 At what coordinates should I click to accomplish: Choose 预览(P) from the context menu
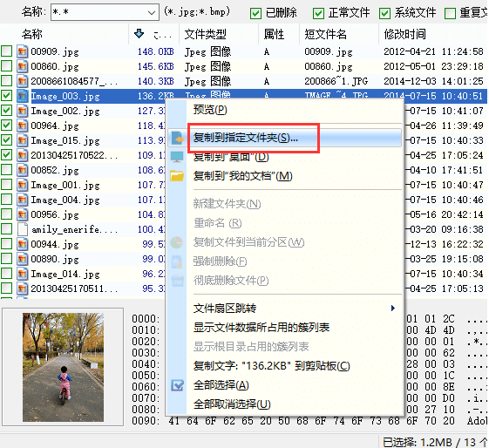[x=210, y=110]
